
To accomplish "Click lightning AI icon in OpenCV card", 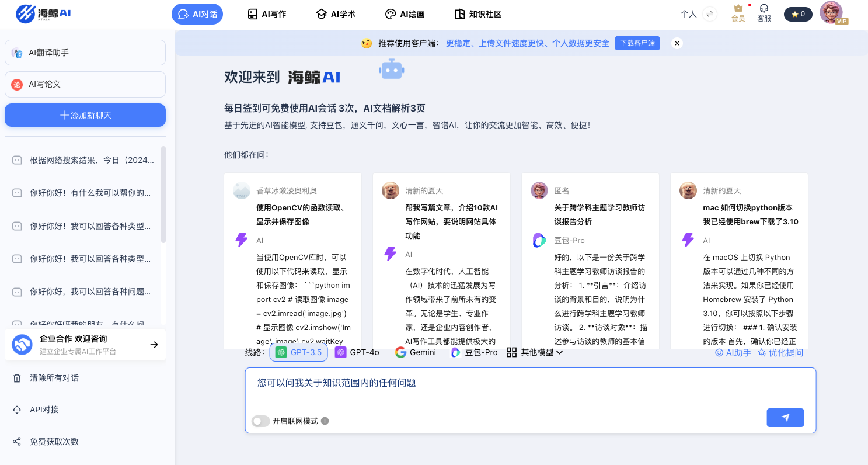I will 241,240.
